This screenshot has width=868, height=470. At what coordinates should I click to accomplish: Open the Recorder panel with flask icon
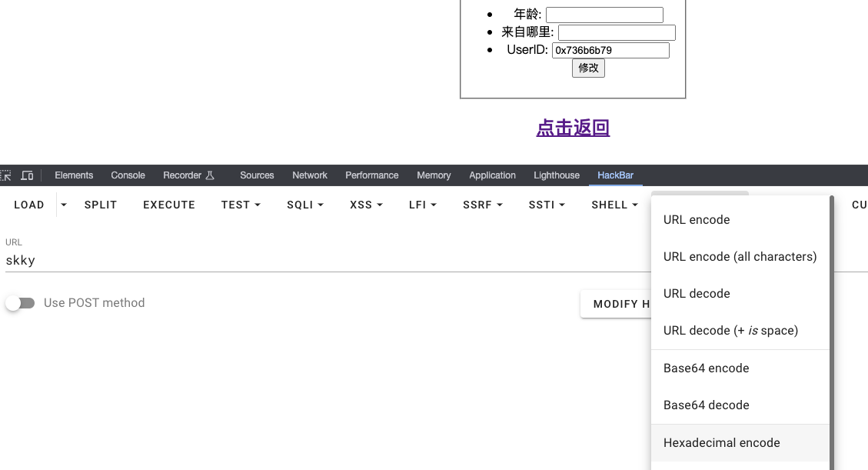tap(188, 175)
